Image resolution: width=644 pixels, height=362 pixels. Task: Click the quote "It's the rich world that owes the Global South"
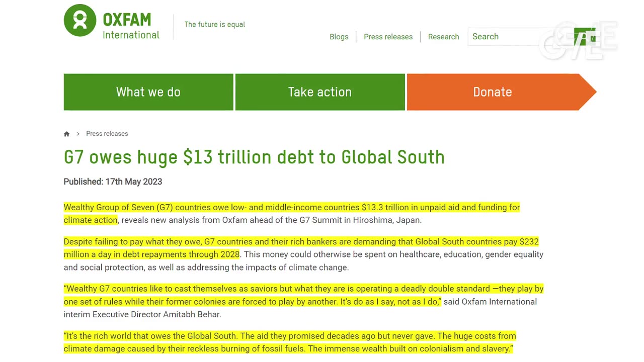click(151, 336)
